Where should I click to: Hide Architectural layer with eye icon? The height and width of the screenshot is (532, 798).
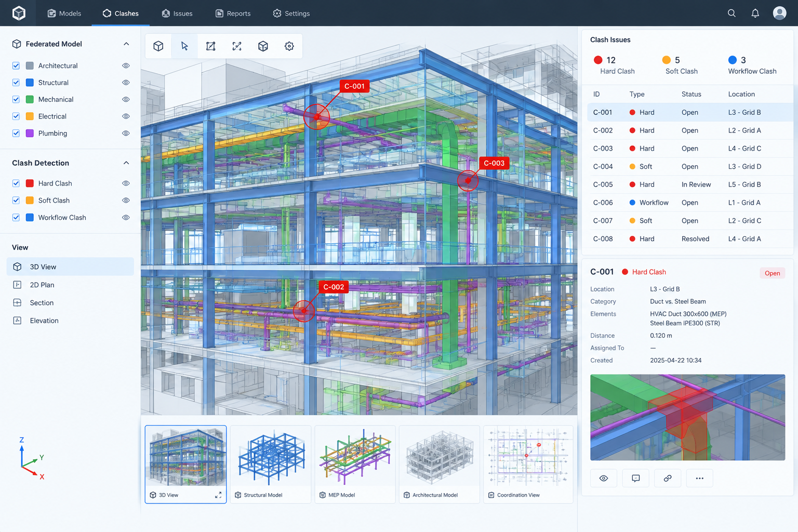[x=126, y=66]
